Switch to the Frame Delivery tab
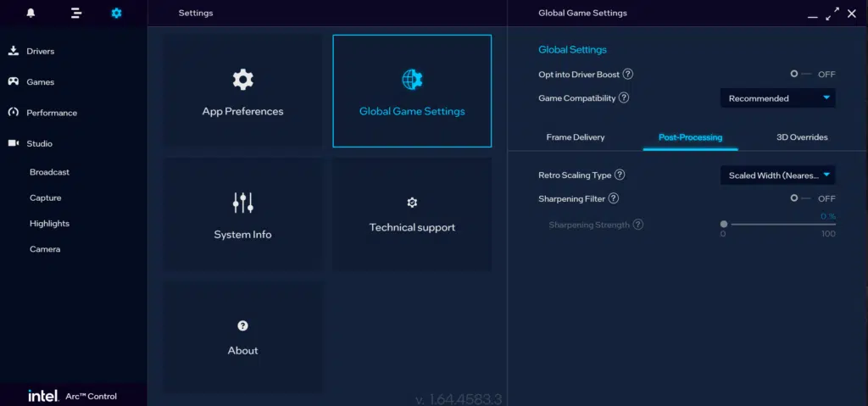The image size is (868, 406). click(x=576, y=137)
